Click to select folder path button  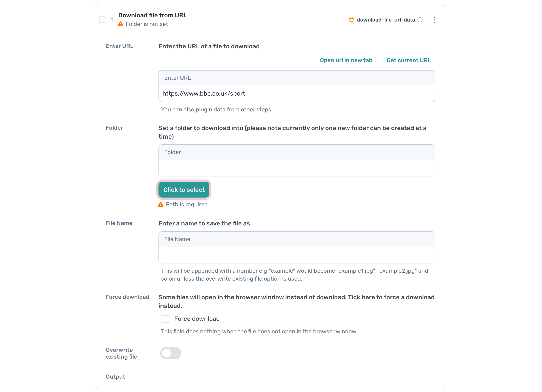tap(184, 190)
